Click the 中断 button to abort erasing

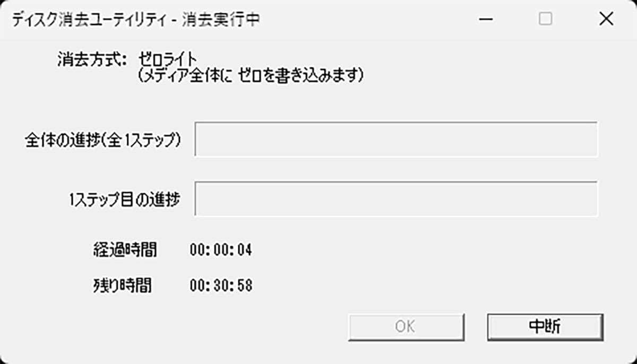tap(545, 327)
